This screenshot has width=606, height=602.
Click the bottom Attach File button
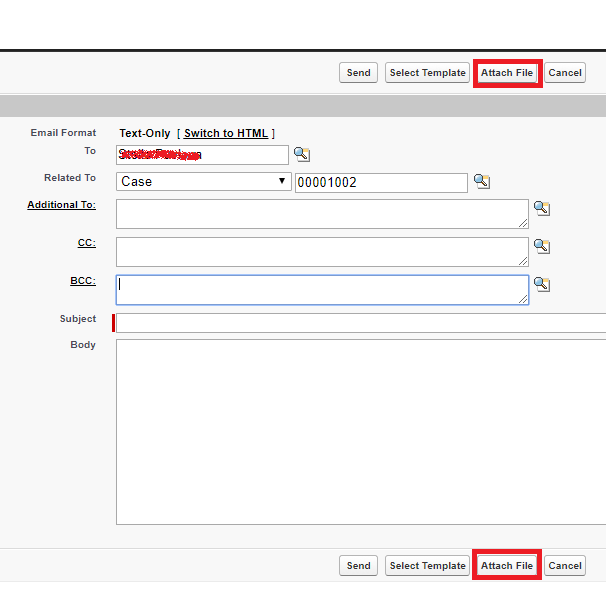click(507, 566)
